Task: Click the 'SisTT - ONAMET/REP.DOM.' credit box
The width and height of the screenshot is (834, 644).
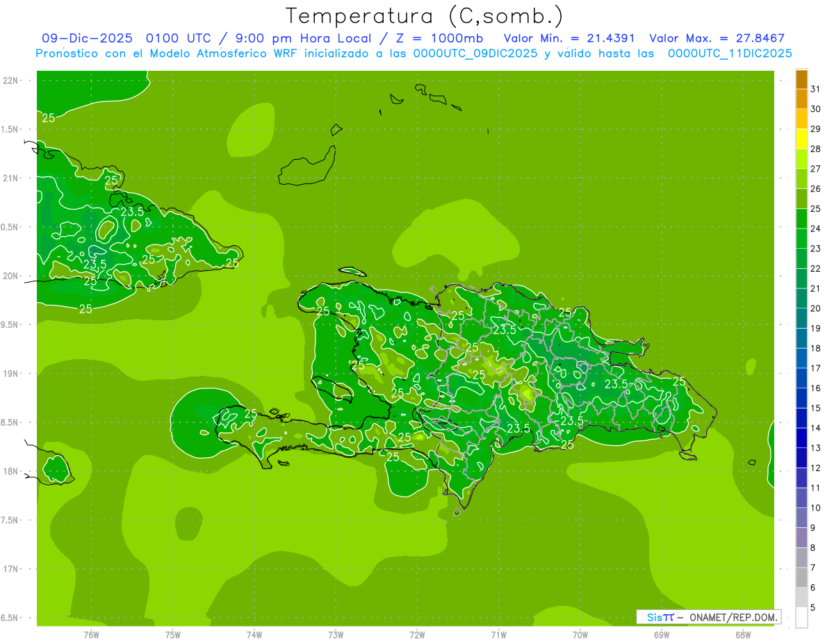Action: point(708,617)
